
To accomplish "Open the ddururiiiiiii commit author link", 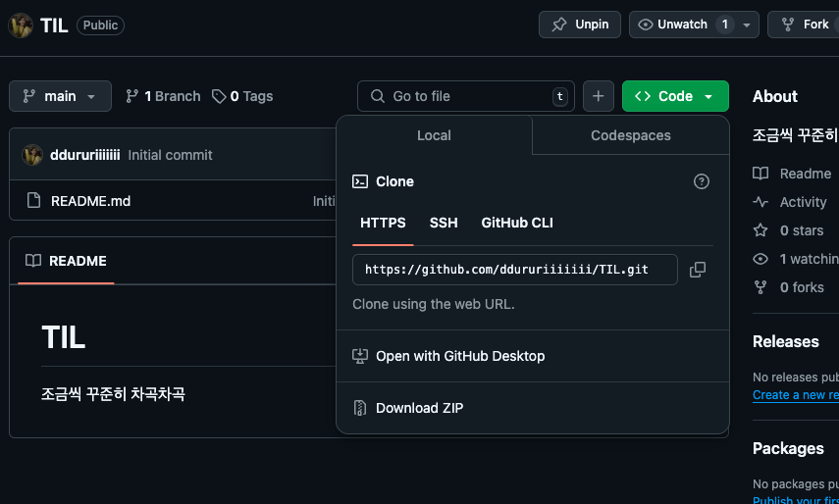I will point(85,155).
